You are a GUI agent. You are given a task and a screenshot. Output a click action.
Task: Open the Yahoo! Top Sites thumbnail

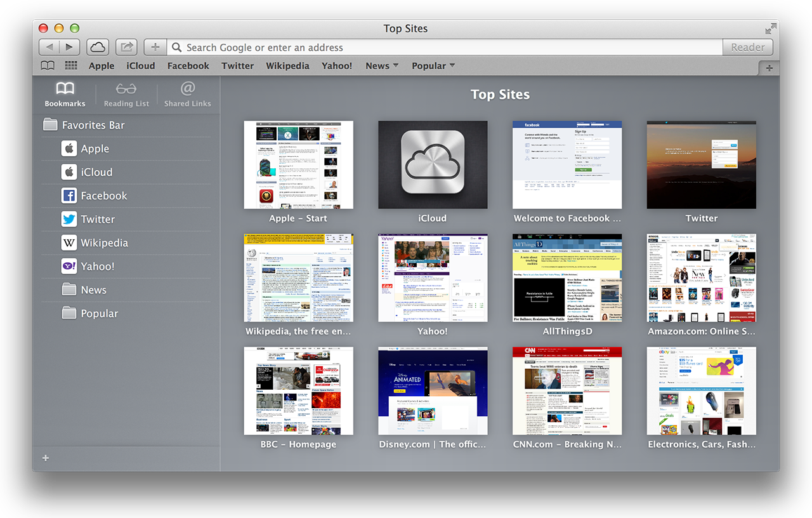pyautogui.click(x=433, y=278)
